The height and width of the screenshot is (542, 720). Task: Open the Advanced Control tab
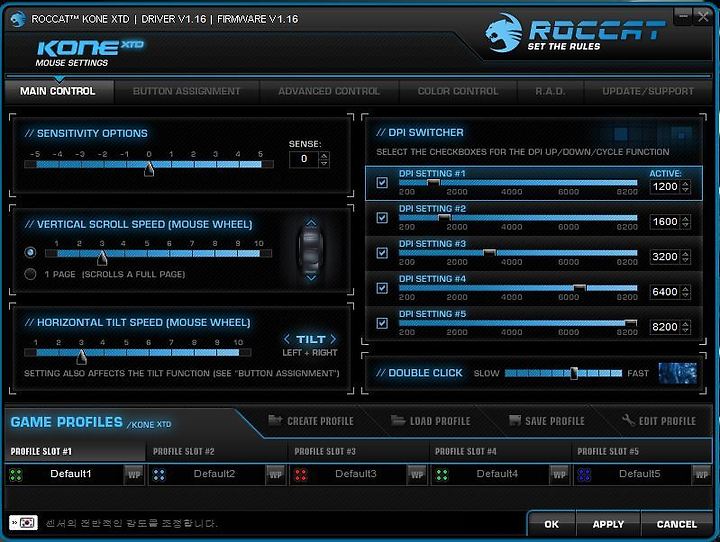pos(329,91)
